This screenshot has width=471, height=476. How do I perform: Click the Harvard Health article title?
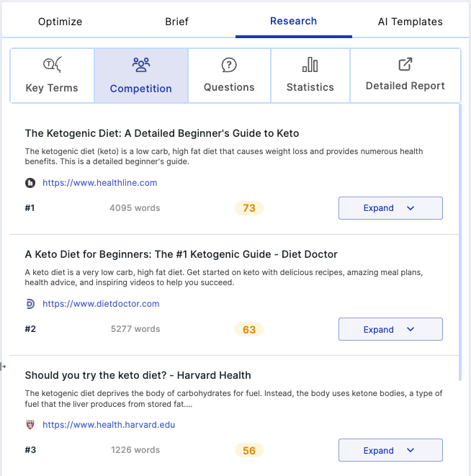click(138, 375)
